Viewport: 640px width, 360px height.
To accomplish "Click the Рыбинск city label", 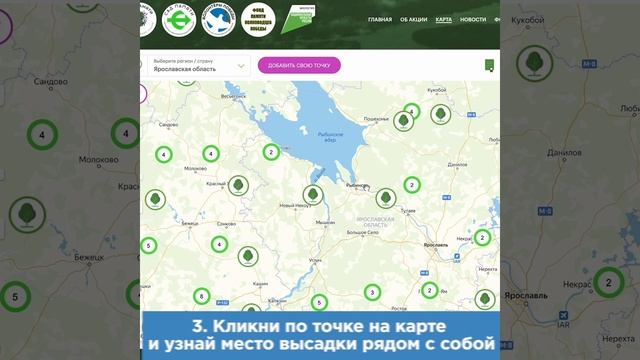I will click(x=357, y=185).
